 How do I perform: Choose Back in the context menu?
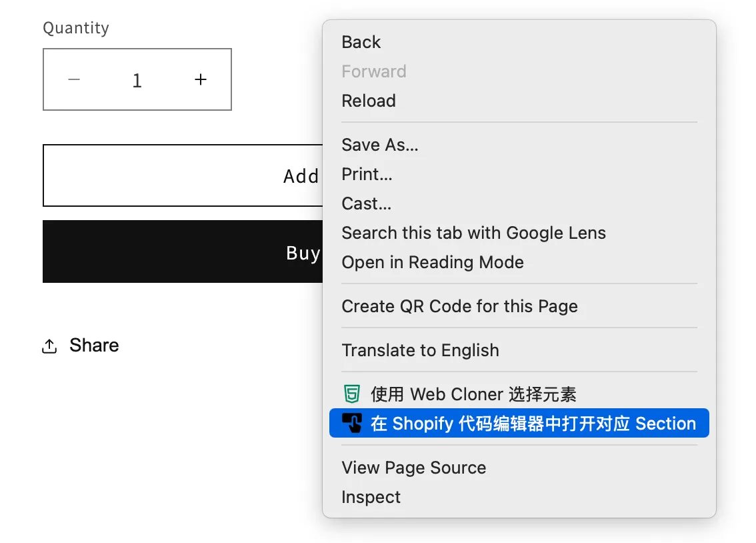pyautogui.click(x=519, y=43)
